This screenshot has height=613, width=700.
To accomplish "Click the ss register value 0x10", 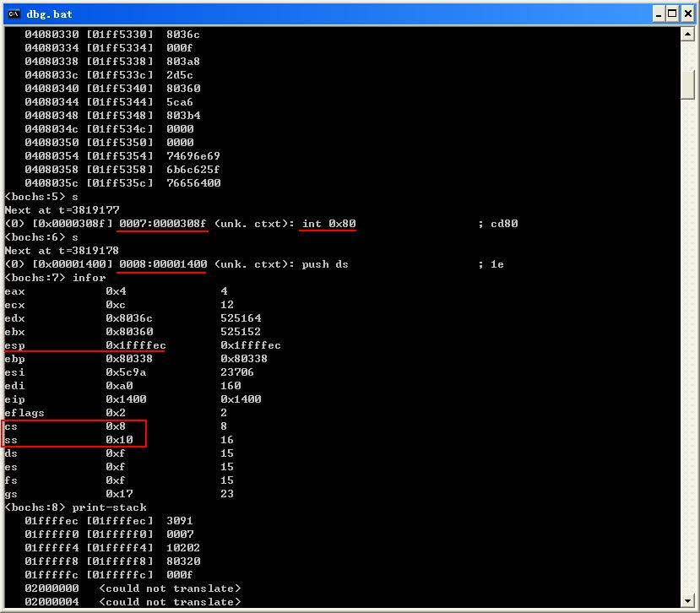I will point(119,440).
